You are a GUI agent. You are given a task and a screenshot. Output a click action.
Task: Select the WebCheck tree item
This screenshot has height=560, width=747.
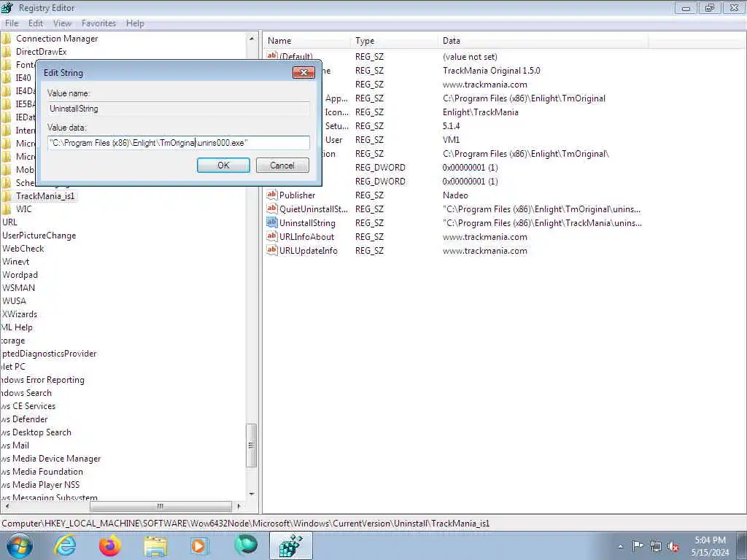pos(23,249)
